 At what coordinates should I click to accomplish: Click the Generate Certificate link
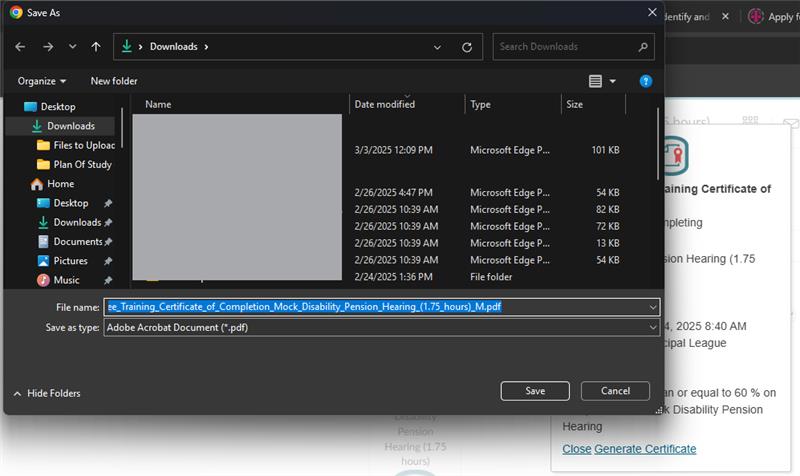click(645, 449)
